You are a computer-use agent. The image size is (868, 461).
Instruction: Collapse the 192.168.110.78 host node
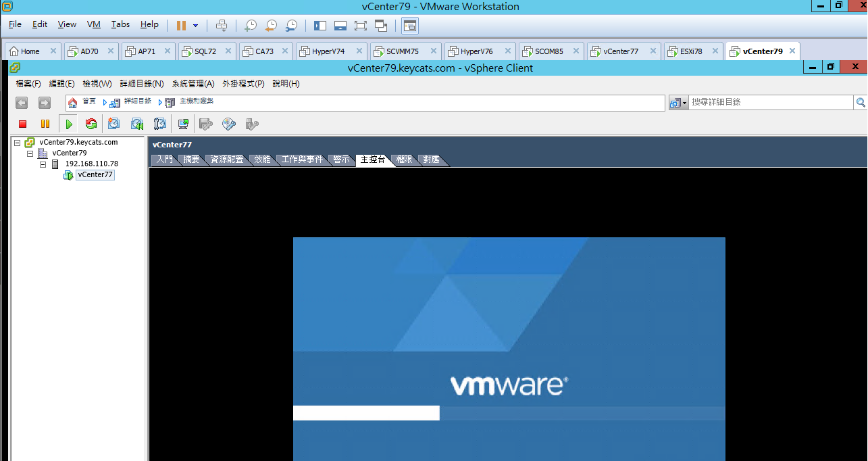(x=43, y=164)
